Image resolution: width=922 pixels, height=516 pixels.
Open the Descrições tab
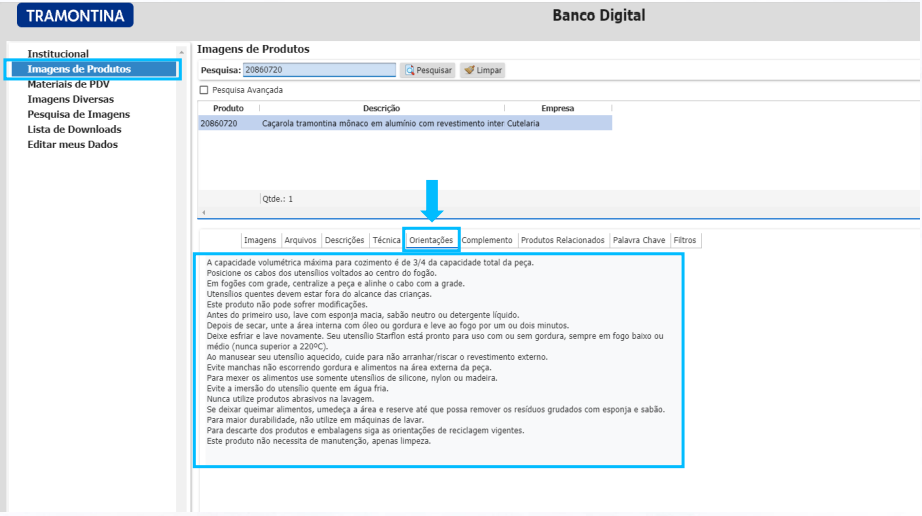(345, 240)
